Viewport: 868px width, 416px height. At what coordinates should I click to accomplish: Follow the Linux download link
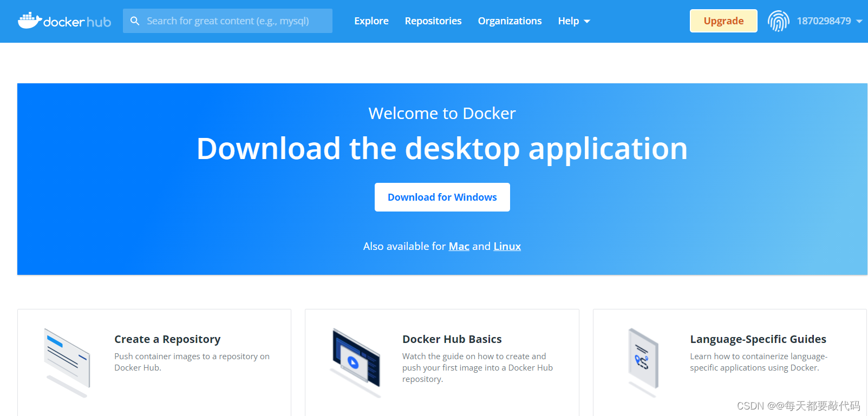click(x=507, y=246)
